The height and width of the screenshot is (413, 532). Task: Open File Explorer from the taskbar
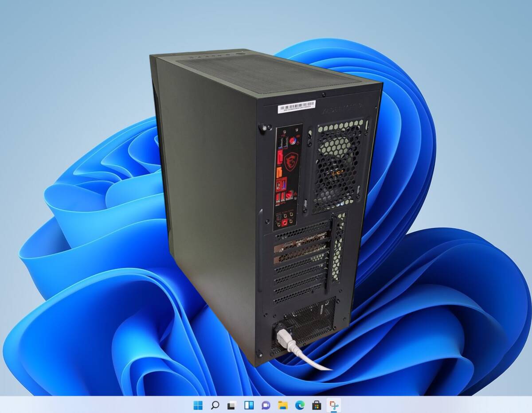pyautogui.click(x=282, y=405)
